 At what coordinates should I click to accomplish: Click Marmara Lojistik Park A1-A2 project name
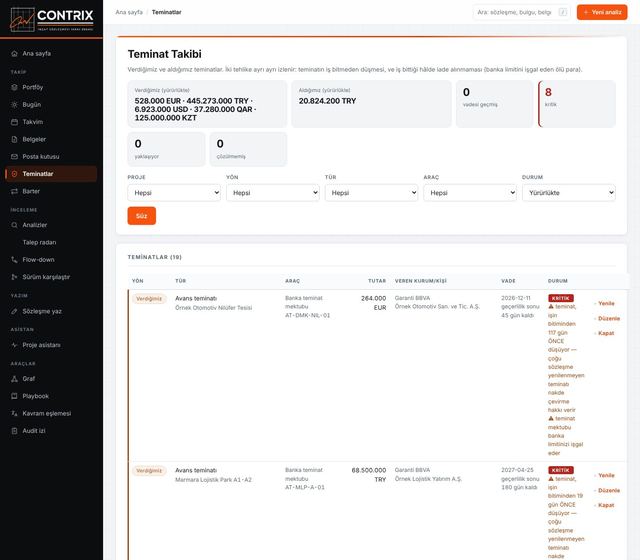click(213, 480)
